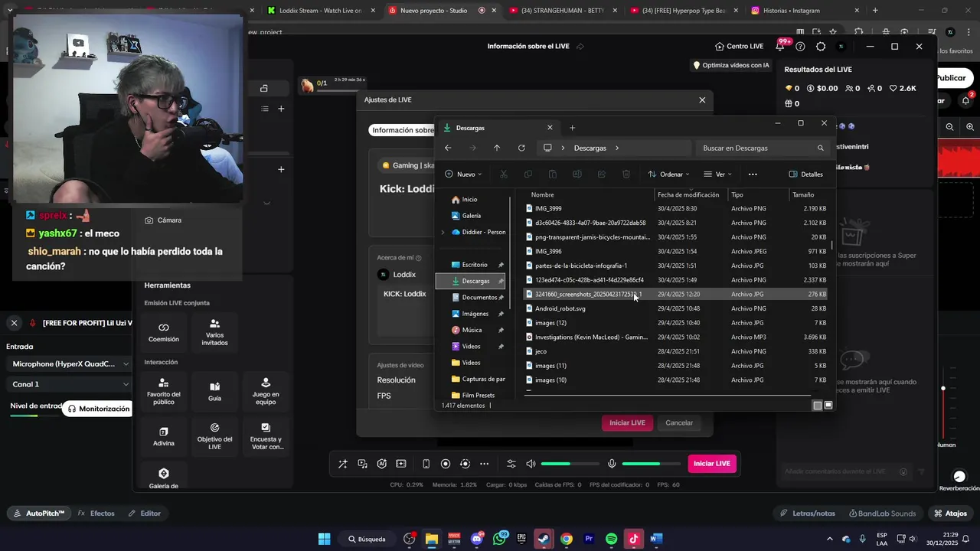Screen dimensions: 980x551
Task: Click the record circle icon in the bottom toolbar
Action: (446, 464)
